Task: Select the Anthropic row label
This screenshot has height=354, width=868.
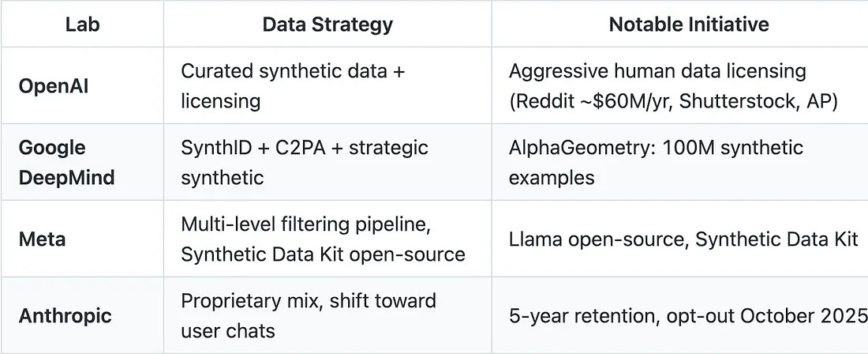Action: (x=65, y=315)
